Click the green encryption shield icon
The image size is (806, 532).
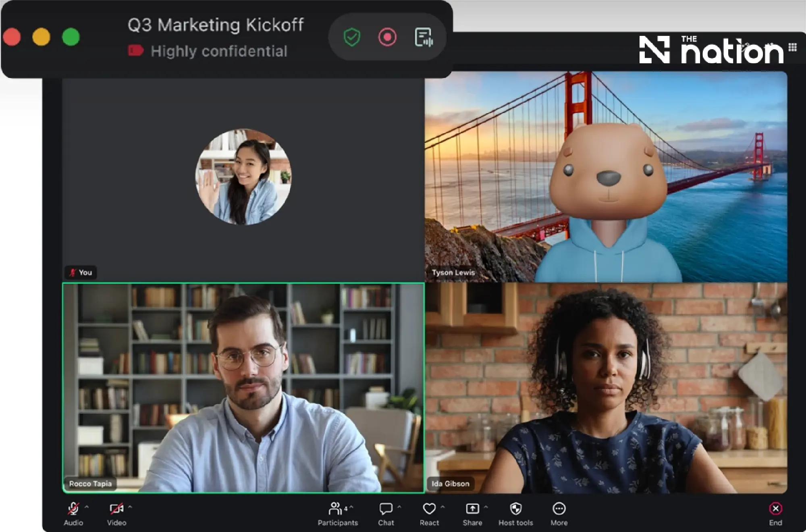point(352,37)
